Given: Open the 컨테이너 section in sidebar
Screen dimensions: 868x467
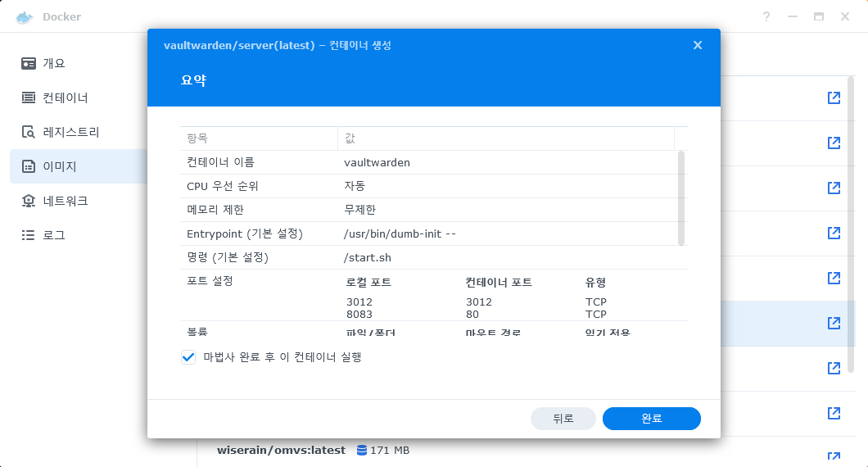Looking at the screenshot, I should point(78,97).
